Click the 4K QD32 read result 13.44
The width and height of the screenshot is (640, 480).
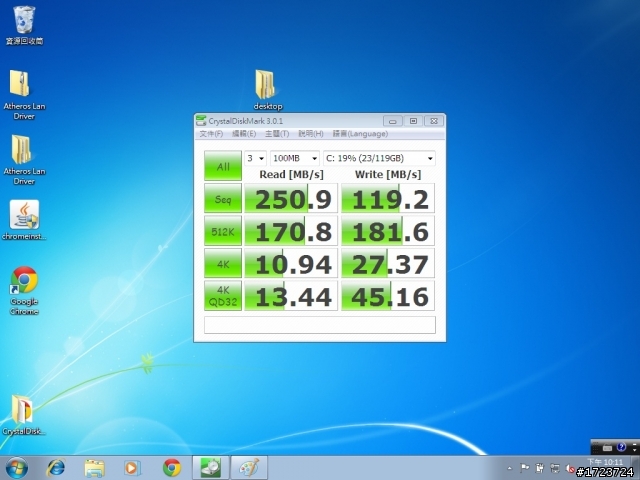point(291,296)
